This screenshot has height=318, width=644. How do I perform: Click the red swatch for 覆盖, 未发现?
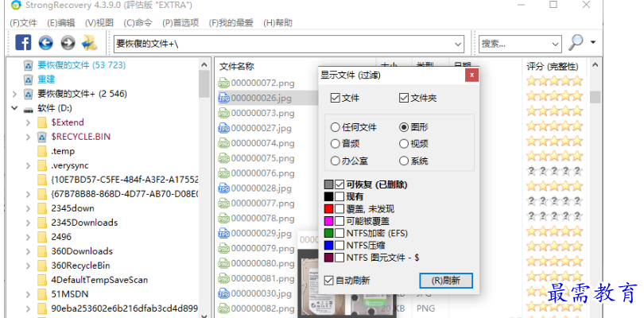[x=328, y=209]
